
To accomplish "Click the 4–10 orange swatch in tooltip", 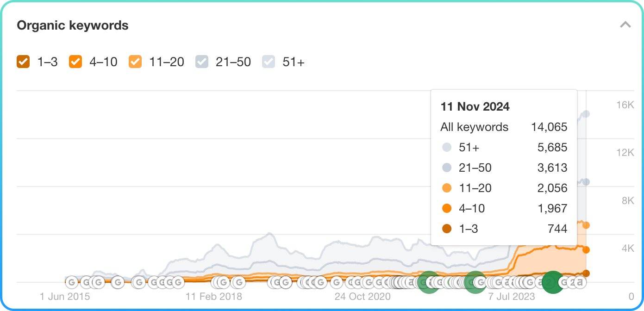I will (x=447, y=209).
